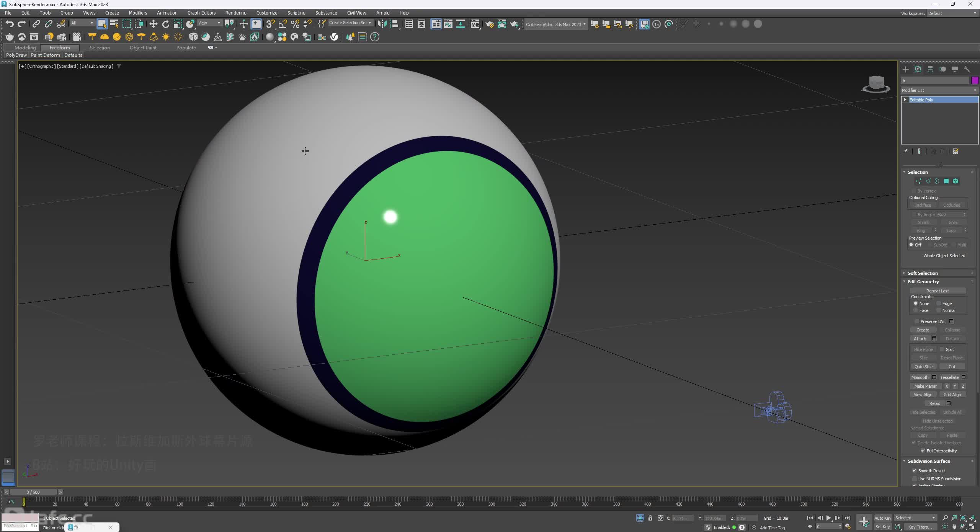This screenshot has height=532, width=980.
Task: Open the Rendering menu
Action: [236, 13]
